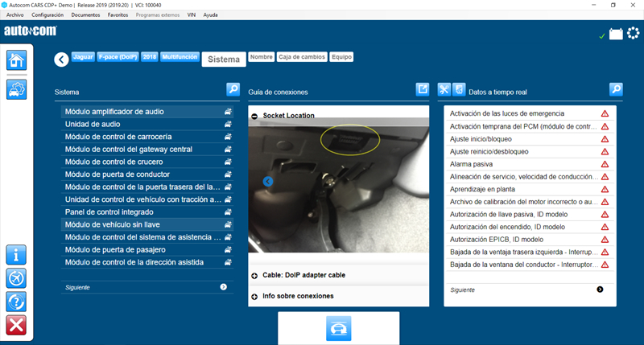Click the F-pace (DoIP) breadcrumb button
Viewport: 644px width, 345px height.
(x=118, y=57)
